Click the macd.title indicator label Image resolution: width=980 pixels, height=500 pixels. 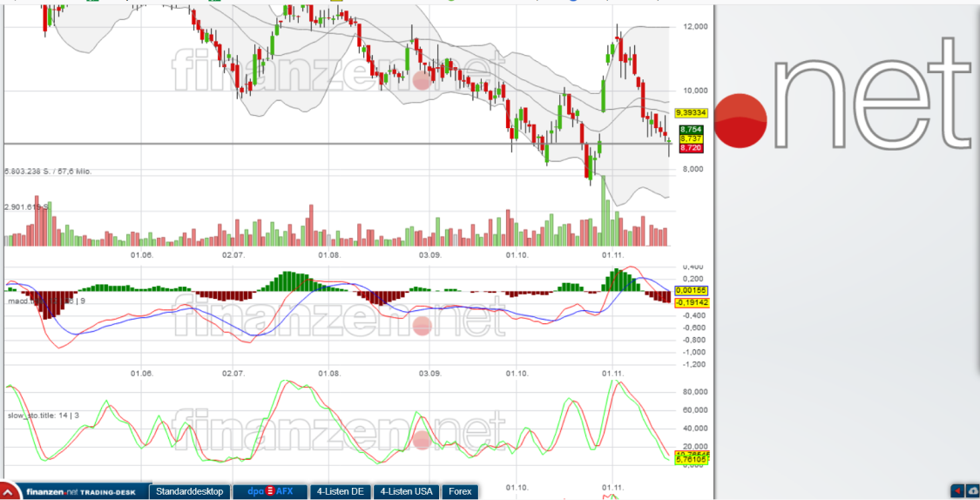coord(46,301)
